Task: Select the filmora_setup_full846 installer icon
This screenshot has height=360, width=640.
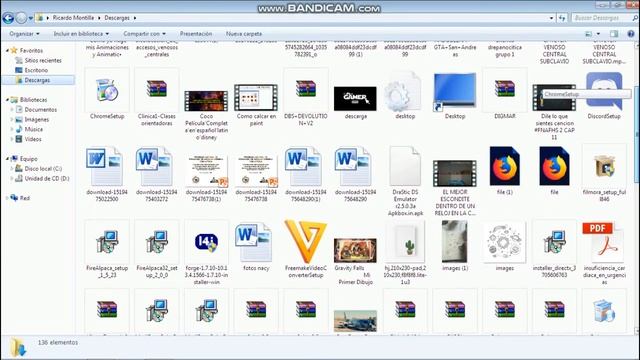Action: coord(604,167)
